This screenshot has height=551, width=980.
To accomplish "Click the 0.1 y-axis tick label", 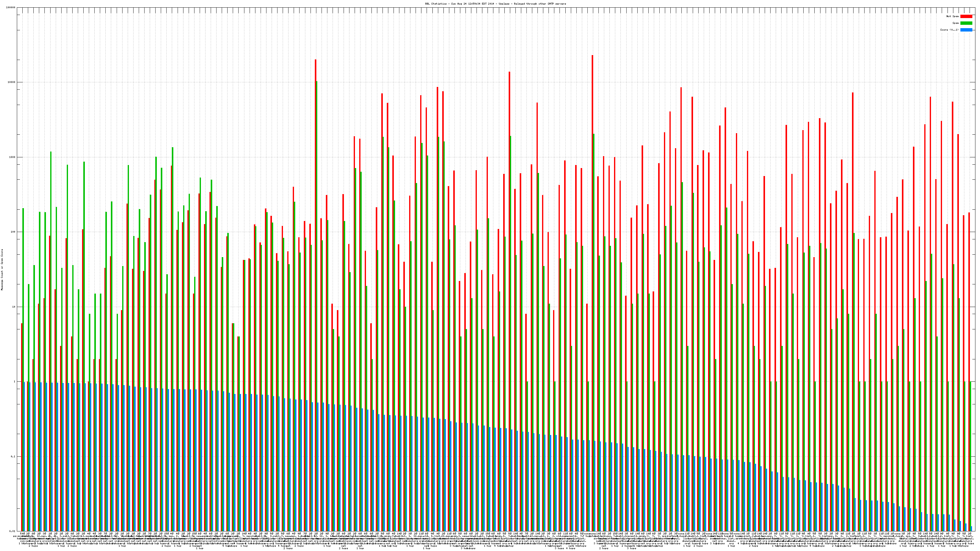I will 13,456.
